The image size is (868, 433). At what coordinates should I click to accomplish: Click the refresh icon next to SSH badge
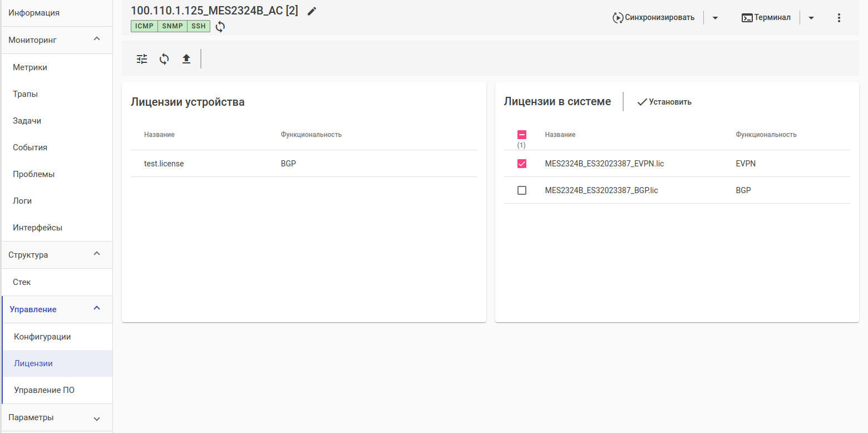(x=220, y=27)
